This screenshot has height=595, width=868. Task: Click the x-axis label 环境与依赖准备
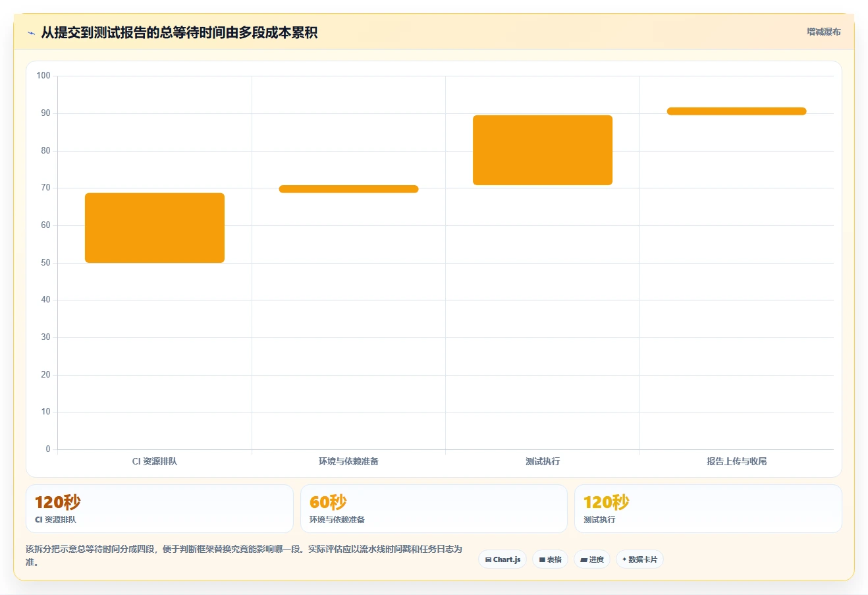[x=348, y=461]
